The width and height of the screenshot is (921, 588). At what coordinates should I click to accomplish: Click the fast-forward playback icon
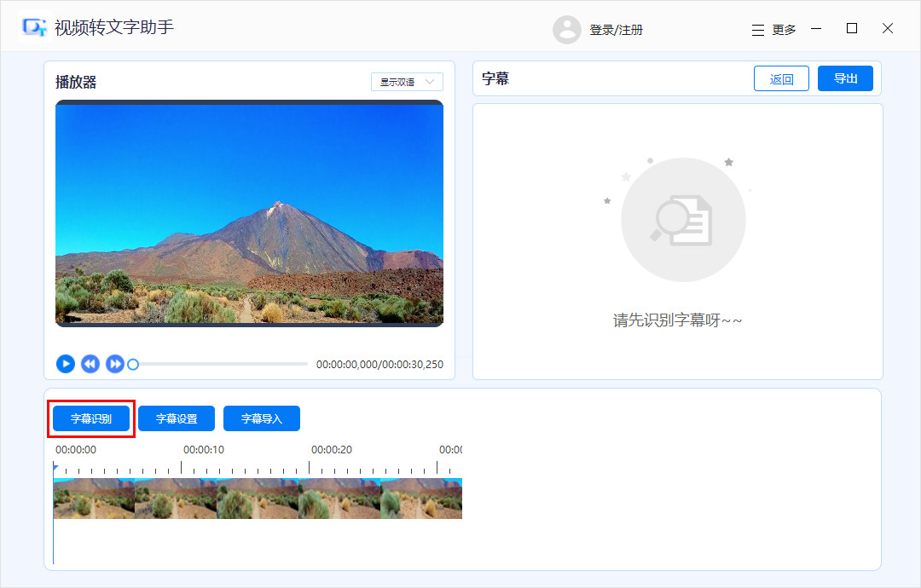pos(115,364)
